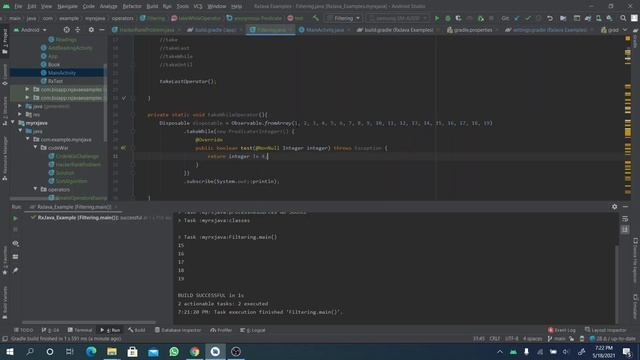Open the File menu
This screenshot has height=360, width=640.
pos(18,6)
